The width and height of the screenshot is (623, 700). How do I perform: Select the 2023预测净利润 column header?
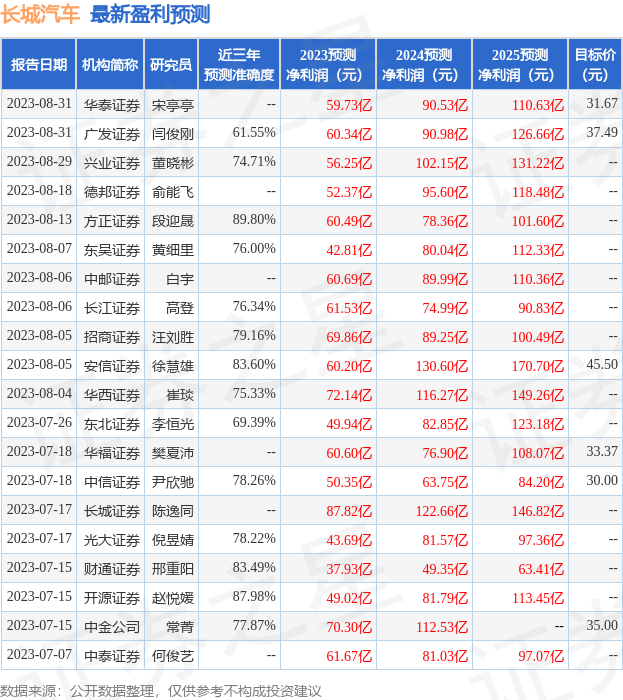[x=328, y=64]
